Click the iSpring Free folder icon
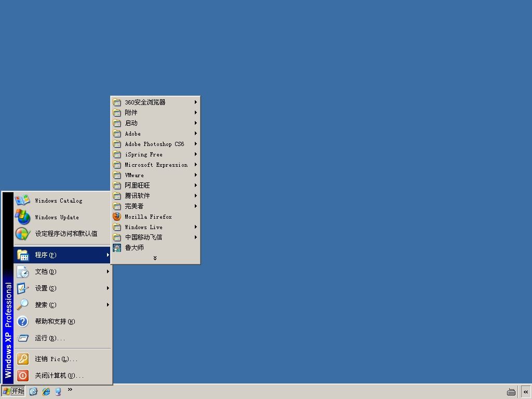 coord(117,154)
